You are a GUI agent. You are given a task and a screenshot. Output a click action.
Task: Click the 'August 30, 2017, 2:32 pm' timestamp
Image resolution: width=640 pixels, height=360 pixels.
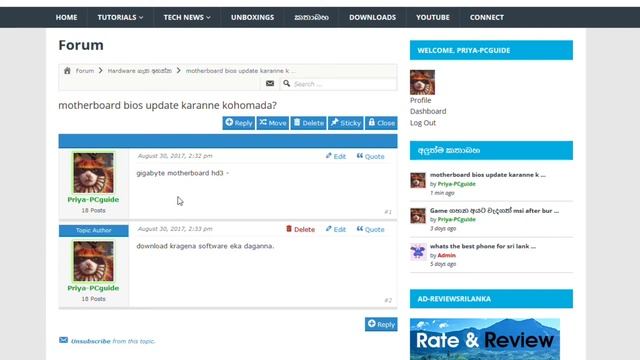tap(175, 156)
